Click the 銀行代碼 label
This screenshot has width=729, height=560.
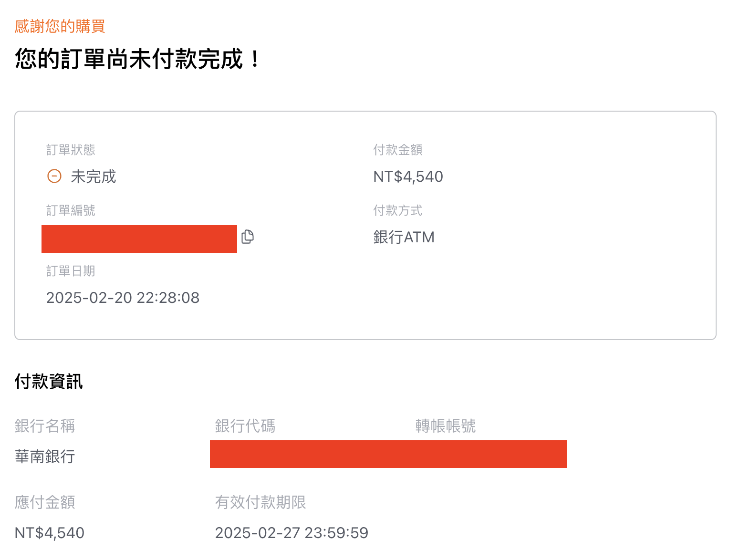coord(245,426)
